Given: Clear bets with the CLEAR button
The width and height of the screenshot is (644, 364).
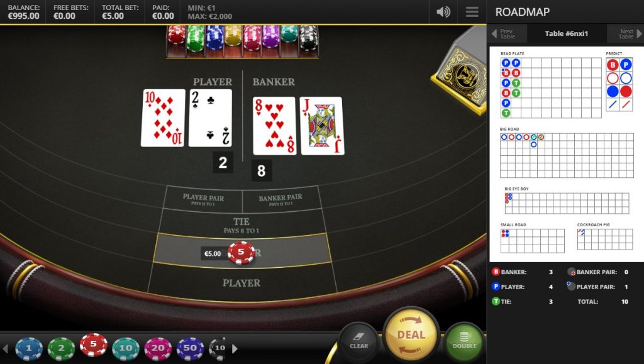Looking at the screenshot, I should pos(358,341).
